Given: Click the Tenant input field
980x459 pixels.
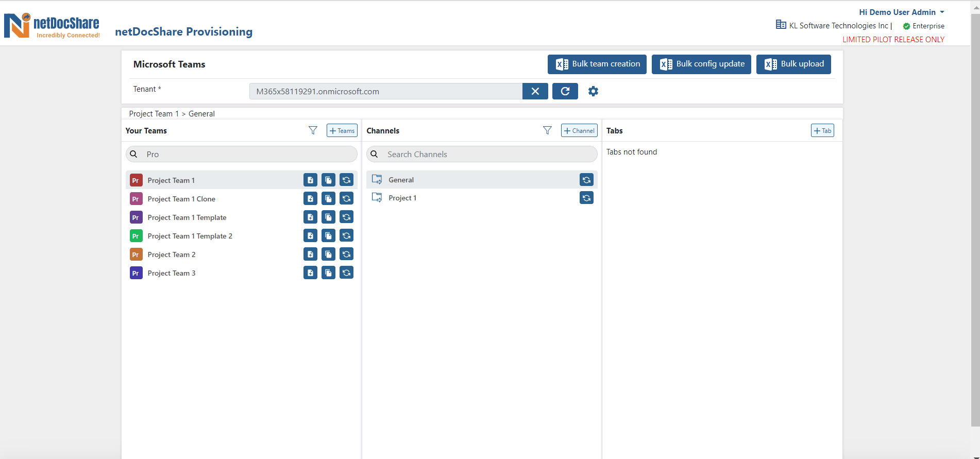Looking at the screenshot, I should coord(386,91).
